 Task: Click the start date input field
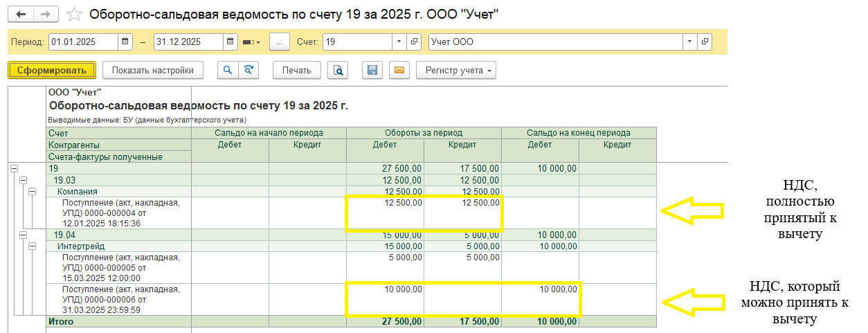click(83, 42)
